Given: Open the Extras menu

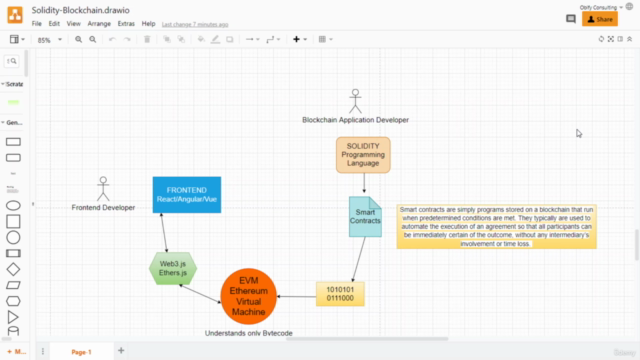Looking at the screenshot, I should [x=126, y=24].
